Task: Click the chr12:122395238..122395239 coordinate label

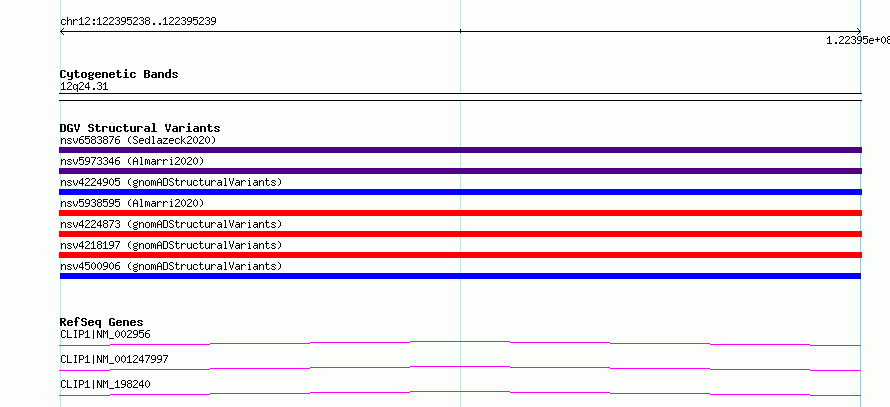Action: (138, 22)
